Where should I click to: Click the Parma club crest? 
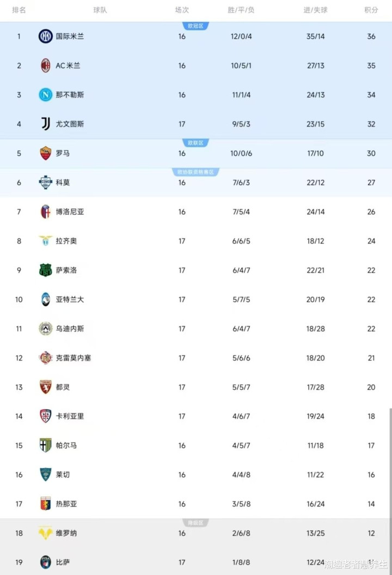[46, 445]
